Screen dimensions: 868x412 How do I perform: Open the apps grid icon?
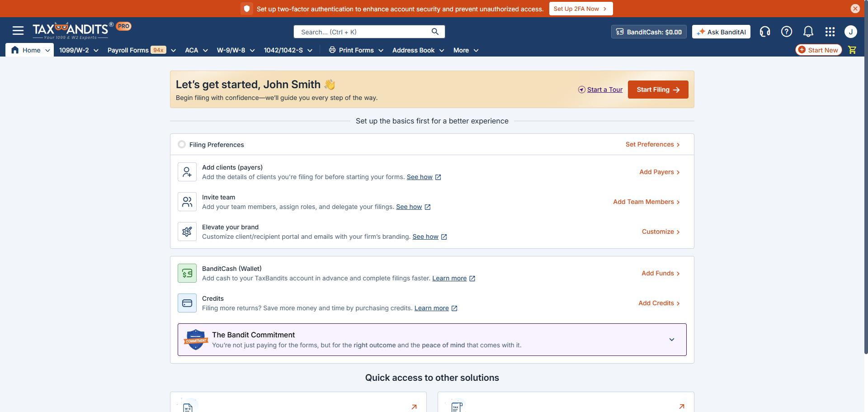830,32
